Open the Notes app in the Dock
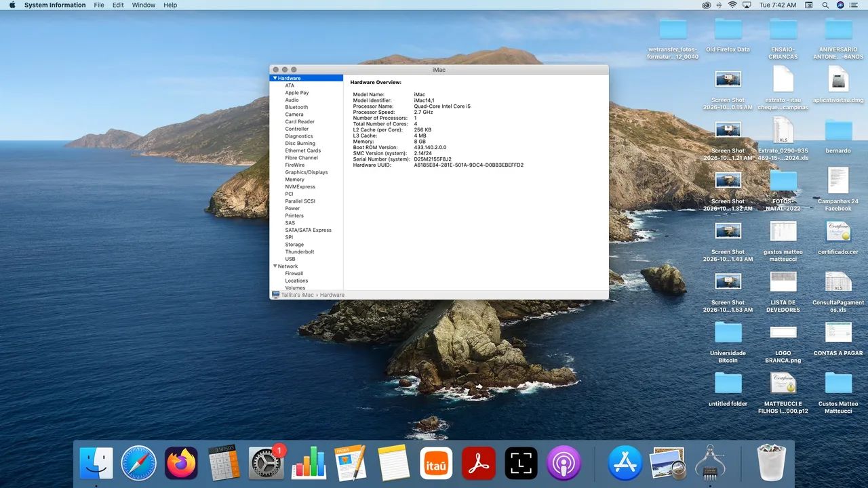 click(x=393, y=464)
